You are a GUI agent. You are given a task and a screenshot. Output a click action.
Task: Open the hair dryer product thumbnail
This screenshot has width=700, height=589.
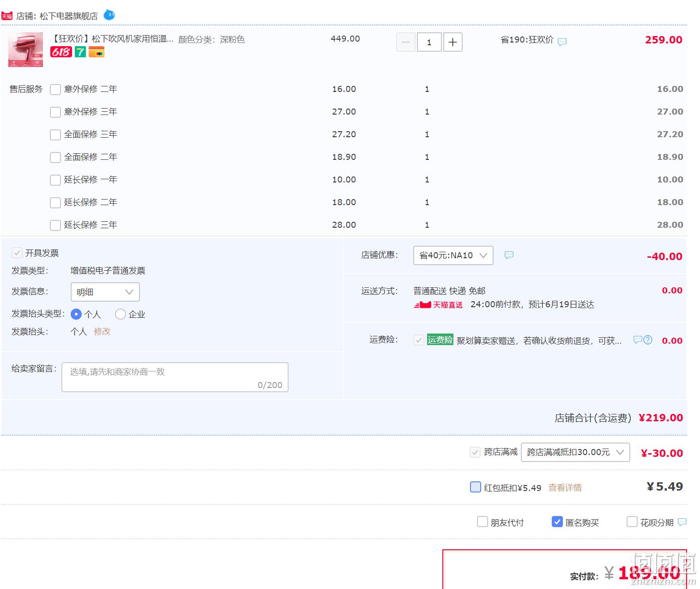pos(25,50)
